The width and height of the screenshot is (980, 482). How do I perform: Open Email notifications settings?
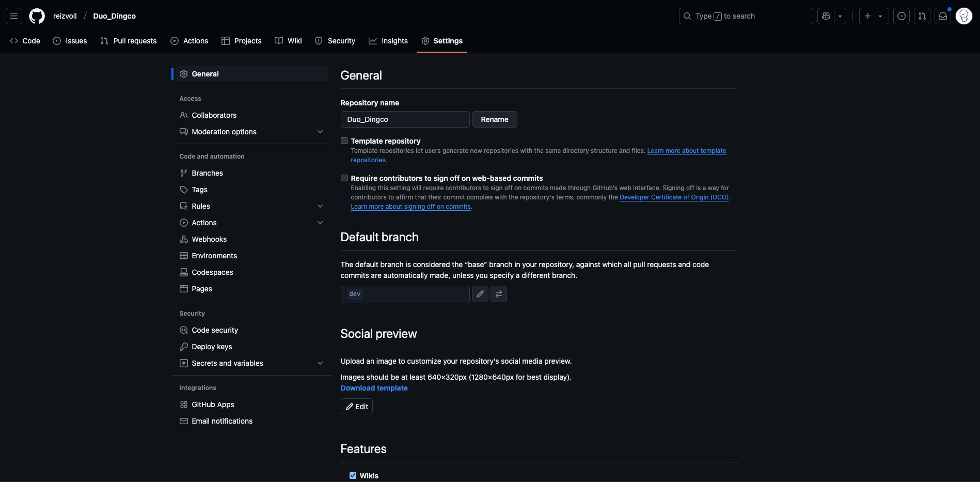pos(252,421)
